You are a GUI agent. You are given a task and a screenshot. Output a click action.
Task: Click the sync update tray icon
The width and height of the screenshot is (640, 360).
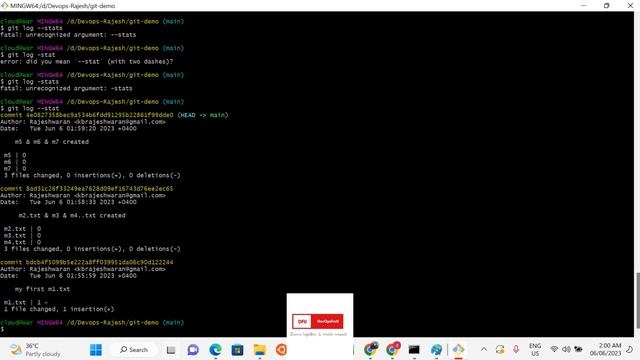500,349
